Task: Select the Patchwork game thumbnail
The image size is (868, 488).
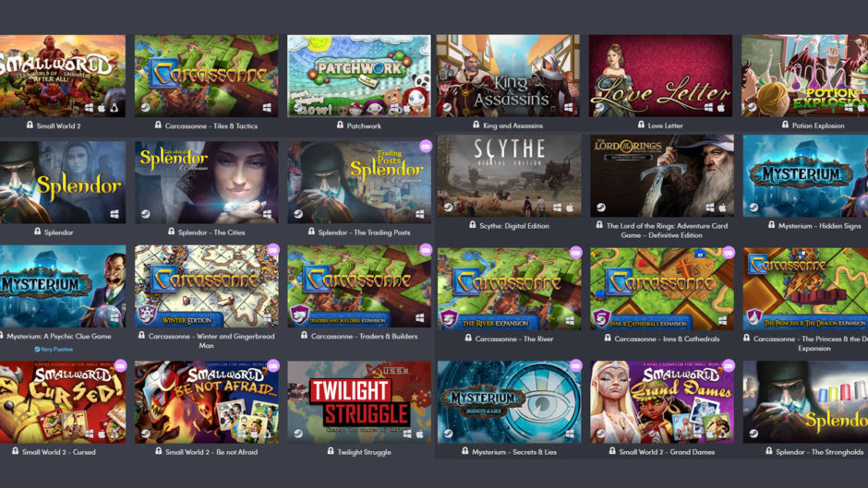Action: click(358, 76)
